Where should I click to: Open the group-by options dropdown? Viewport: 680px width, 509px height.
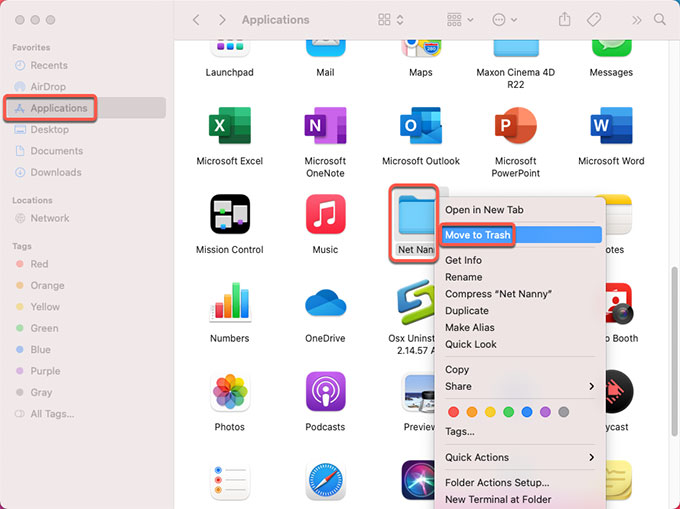tap(461, 20)
